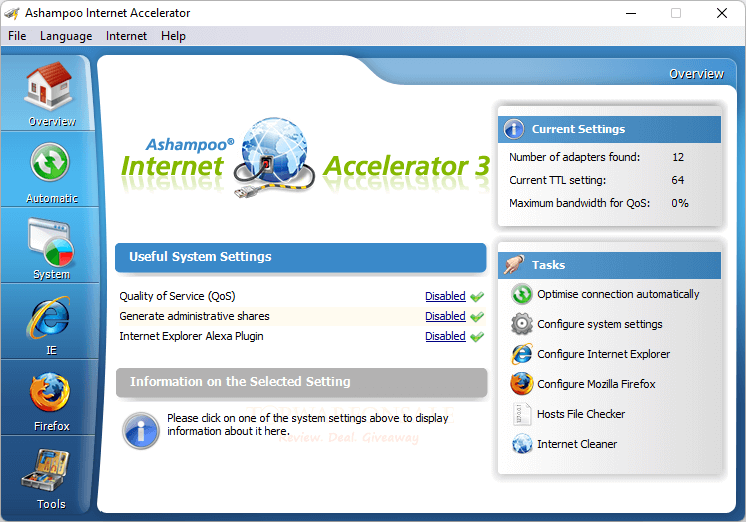Image resolution: width=746 pixels, height=522 pixels.
Task: Click the Current TTL setting value 64
Action: pyautogui.click(x=677, y=180)
